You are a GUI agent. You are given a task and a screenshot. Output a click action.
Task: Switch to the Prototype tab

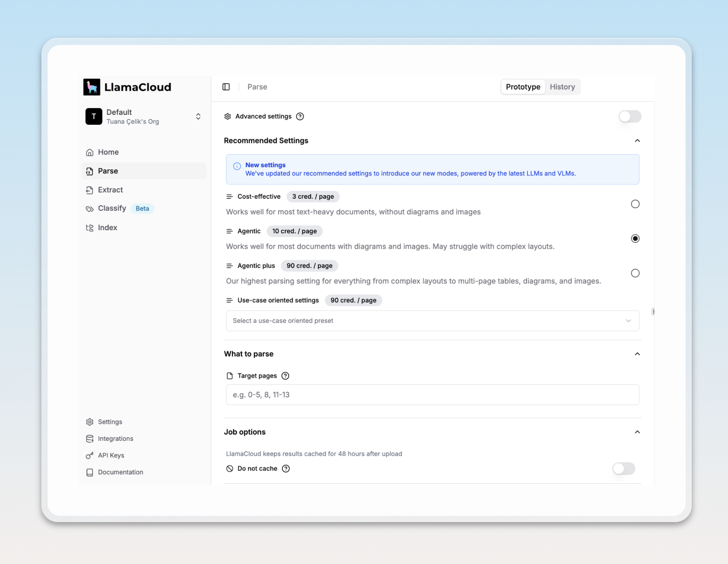click(523, 87)
